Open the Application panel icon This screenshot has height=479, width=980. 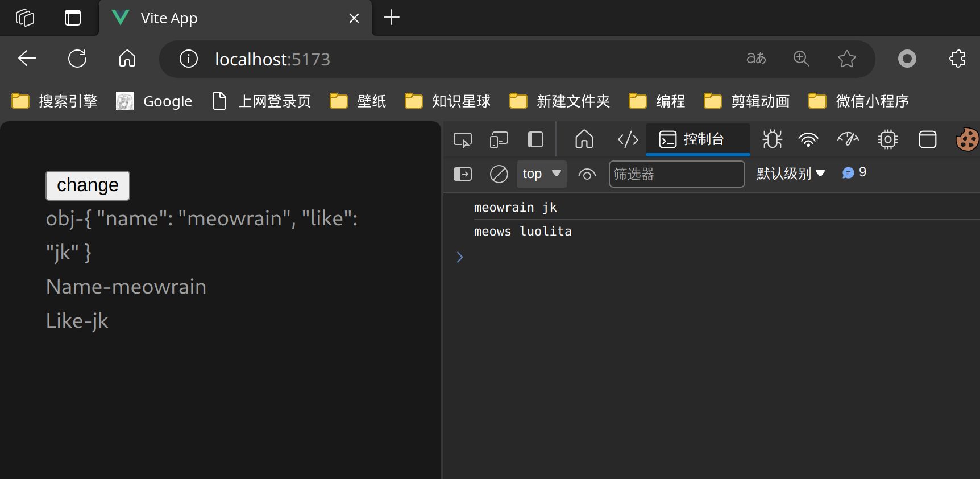tap(927, 139)
